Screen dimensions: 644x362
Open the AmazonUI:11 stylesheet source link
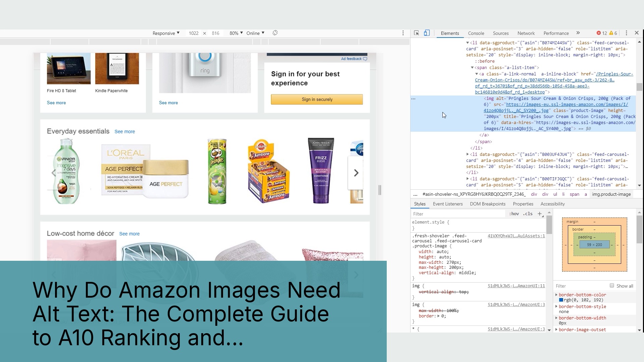click(x=516, y=286)
